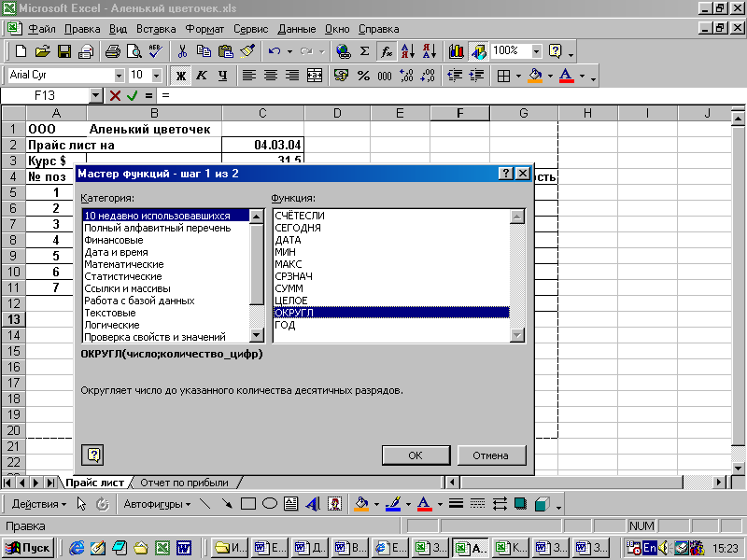Click the Currency format icon
747x560 pixels.
coord(341,76)
